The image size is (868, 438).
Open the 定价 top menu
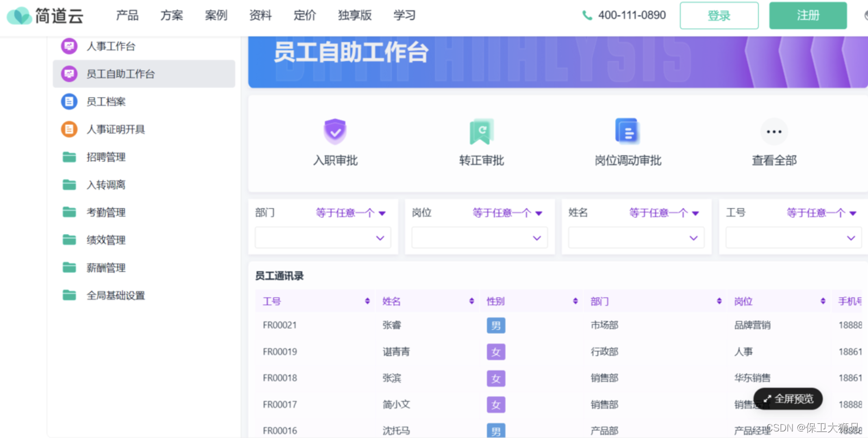305,15
